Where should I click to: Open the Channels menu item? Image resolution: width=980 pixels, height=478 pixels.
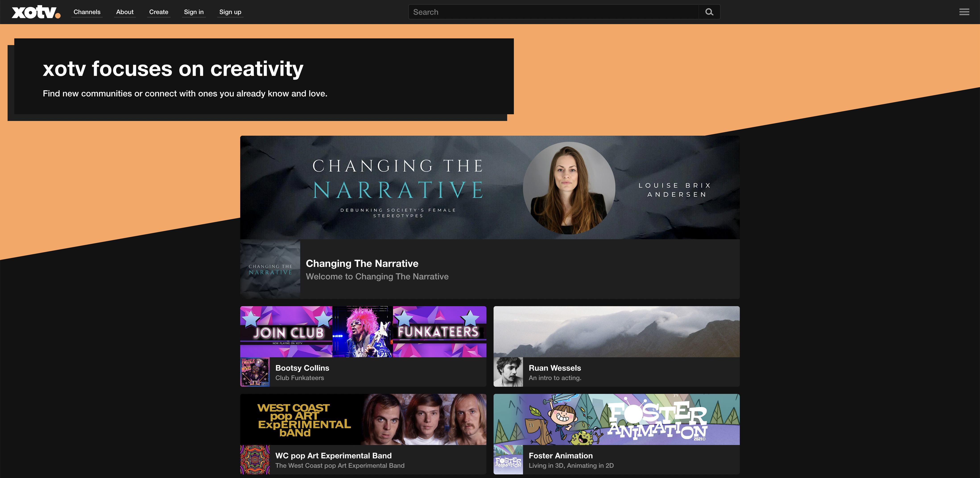coord(87,12)
